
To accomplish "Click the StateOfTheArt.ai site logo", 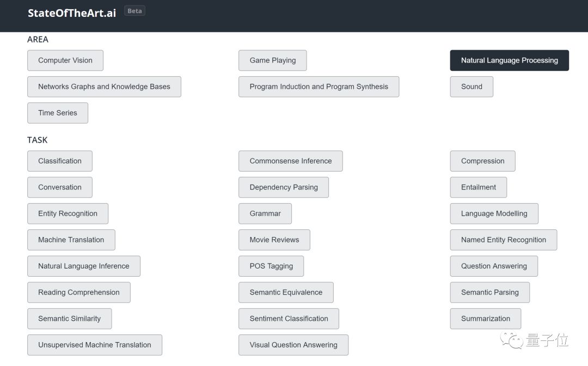I will click(72, 14).
